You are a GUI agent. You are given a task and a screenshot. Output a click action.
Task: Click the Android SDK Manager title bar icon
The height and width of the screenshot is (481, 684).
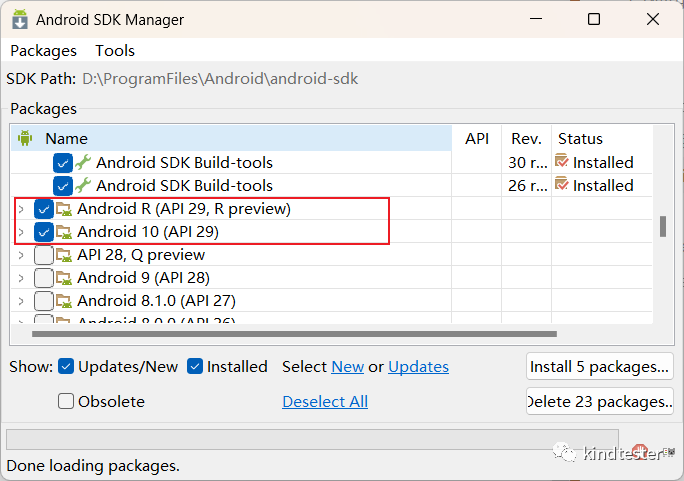[x=19, y=19]
